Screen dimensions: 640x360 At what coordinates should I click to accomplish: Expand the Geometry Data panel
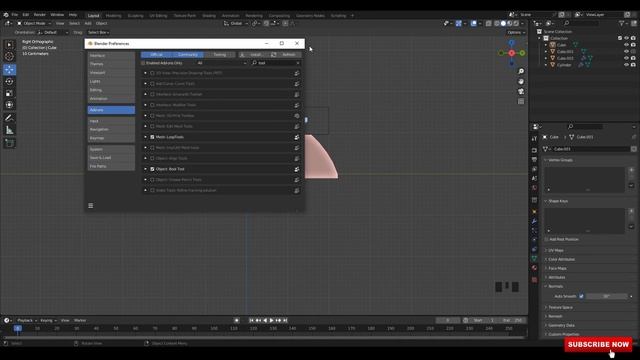tap(561, 325)
